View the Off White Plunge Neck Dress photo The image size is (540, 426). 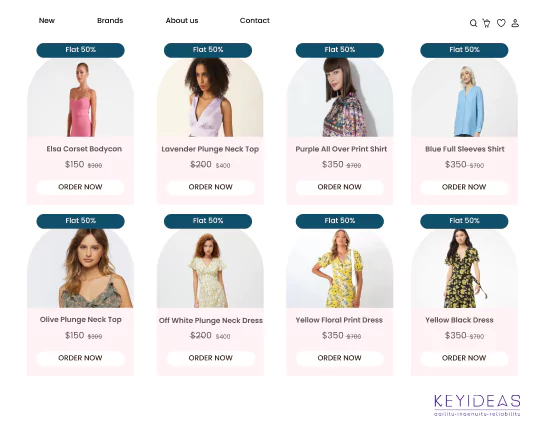[x=210, y=269]
